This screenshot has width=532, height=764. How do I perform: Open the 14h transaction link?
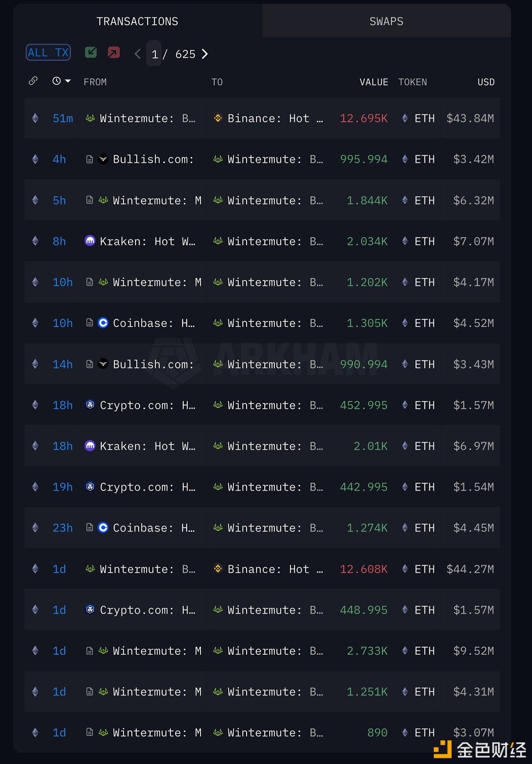[x=63, y=364]
